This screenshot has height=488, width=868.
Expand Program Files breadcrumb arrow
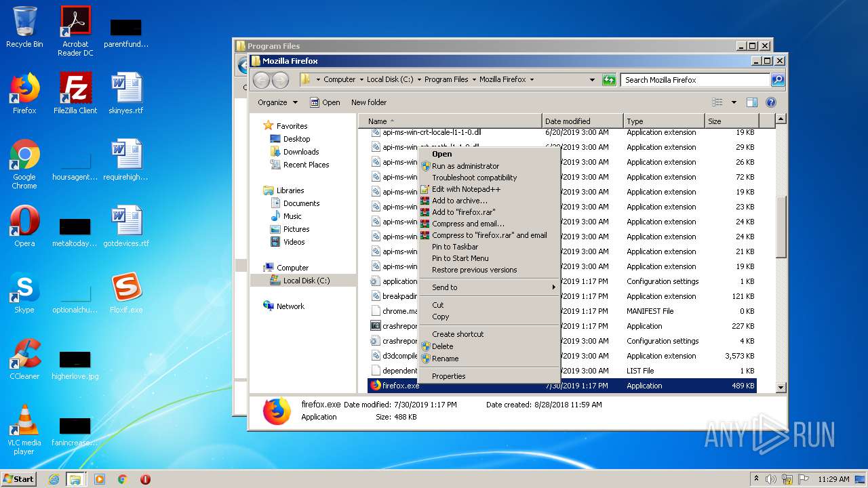point(474,80)
